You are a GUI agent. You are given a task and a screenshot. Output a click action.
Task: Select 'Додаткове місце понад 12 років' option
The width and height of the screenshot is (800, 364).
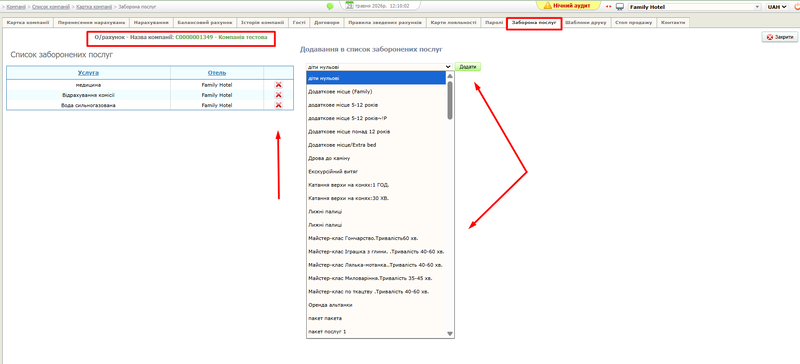(377, 132)
